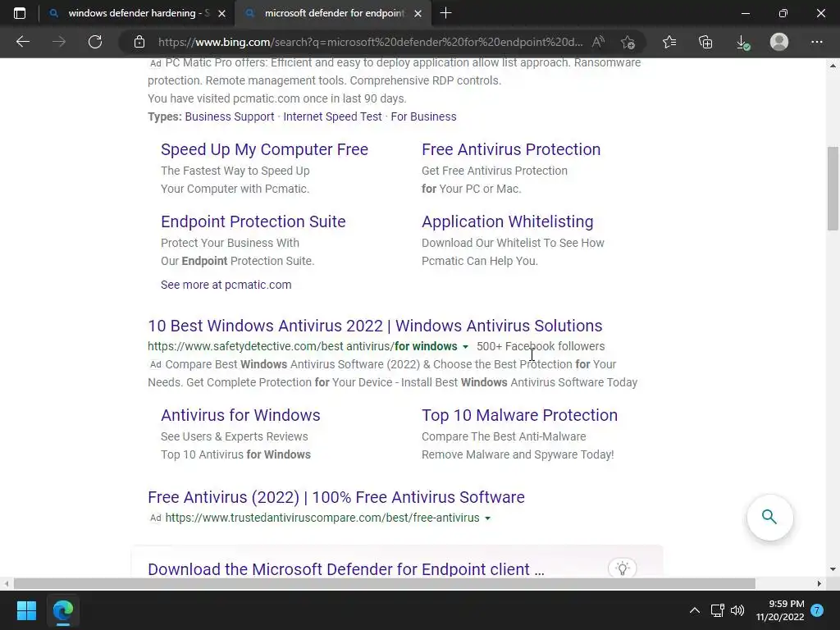Open Endpoint Protection Suite link
Viewport: 840px width, 630px height.
coord(253,221)
